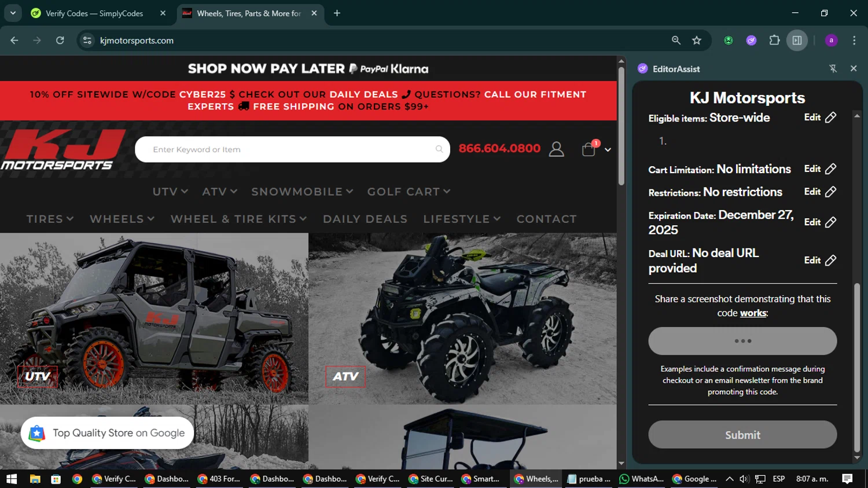
Task: Expand the WHEEL & TIRE KITS menu
Action: [238, 219]
